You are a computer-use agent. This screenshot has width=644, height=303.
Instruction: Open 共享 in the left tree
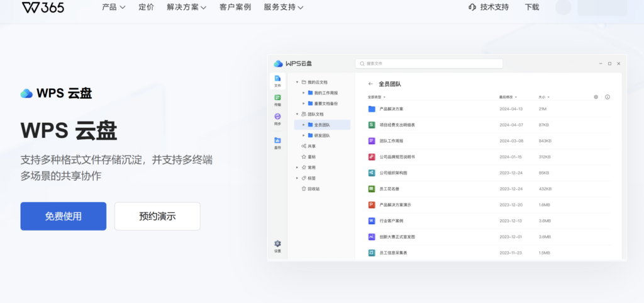pyautogui.click(x=308, y=146)
